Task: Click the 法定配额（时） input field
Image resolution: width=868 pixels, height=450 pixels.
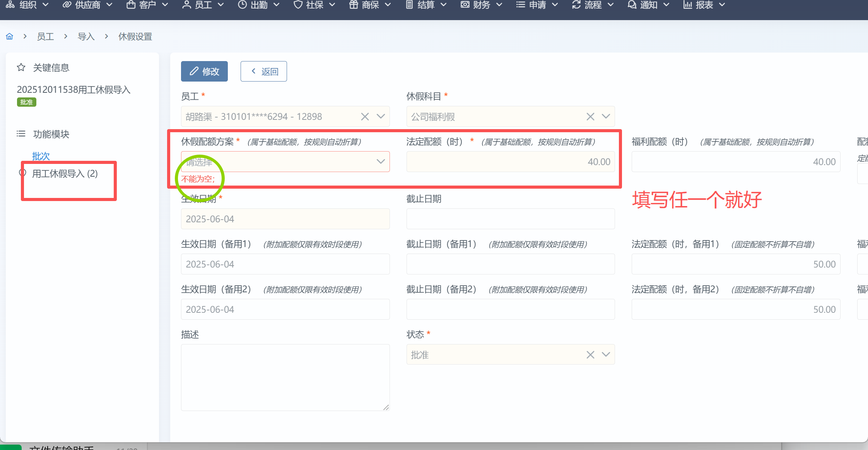Action: click(x=510, y=162)
